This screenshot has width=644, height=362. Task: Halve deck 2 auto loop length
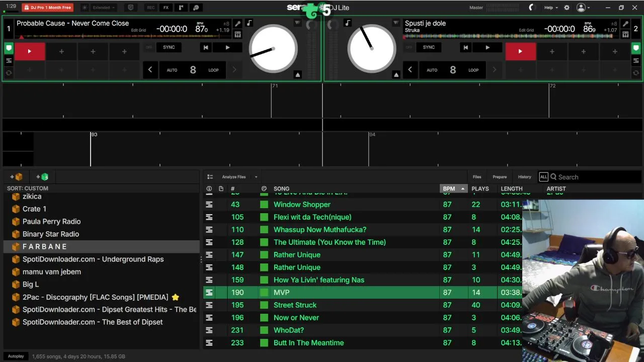[x=410, y=70]
